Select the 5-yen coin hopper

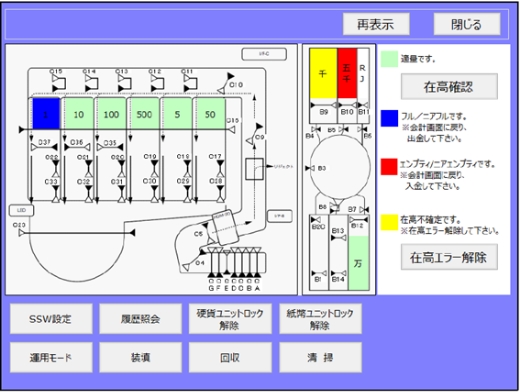pyautogui.click(x=177, y=114)
